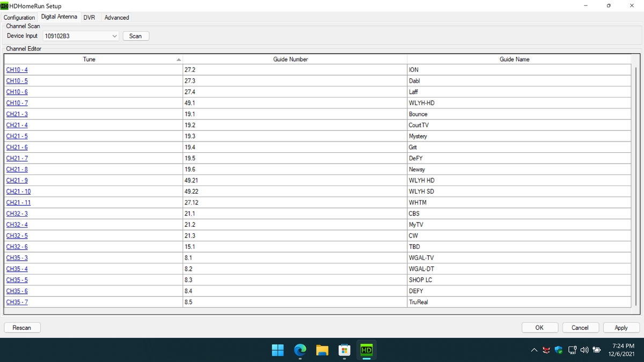644x362 pixels.
Task: Switch to the Digital Antenna tab
Action: coord(59,17)
